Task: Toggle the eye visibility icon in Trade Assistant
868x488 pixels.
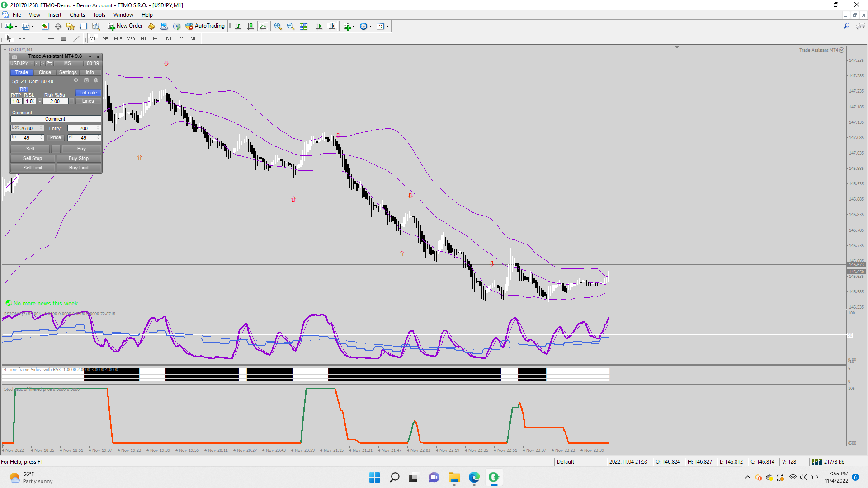Action: click(x=76, y=80)
